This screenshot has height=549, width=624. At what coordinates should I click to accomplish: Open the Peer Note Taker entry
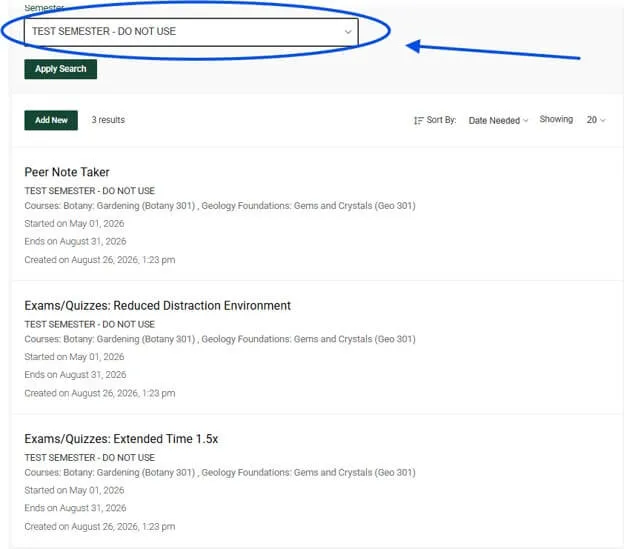tap(67, 172)
